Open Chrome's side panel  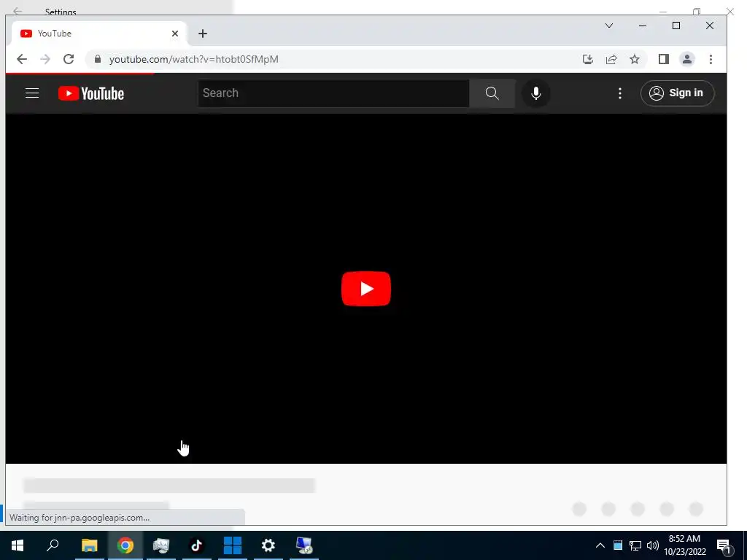[664, 59]
